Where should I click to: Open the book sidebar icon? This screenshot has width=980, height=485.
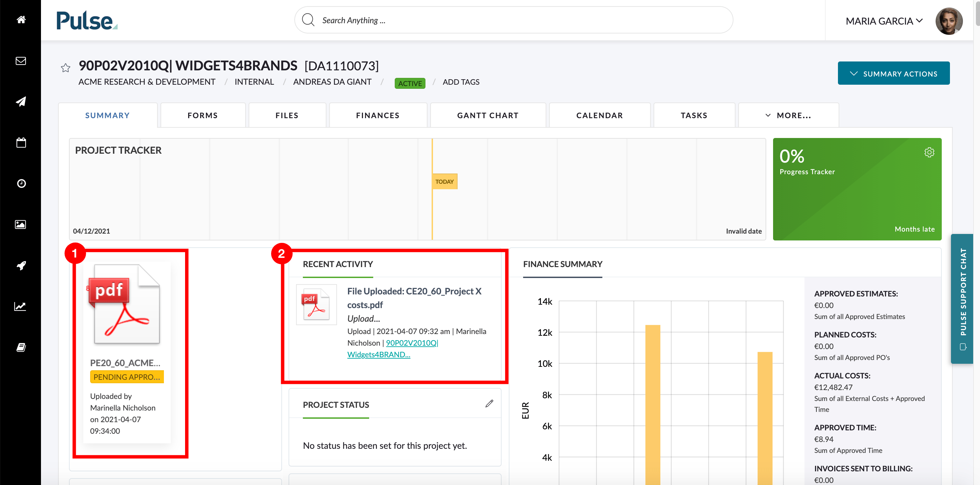point(21,347)
